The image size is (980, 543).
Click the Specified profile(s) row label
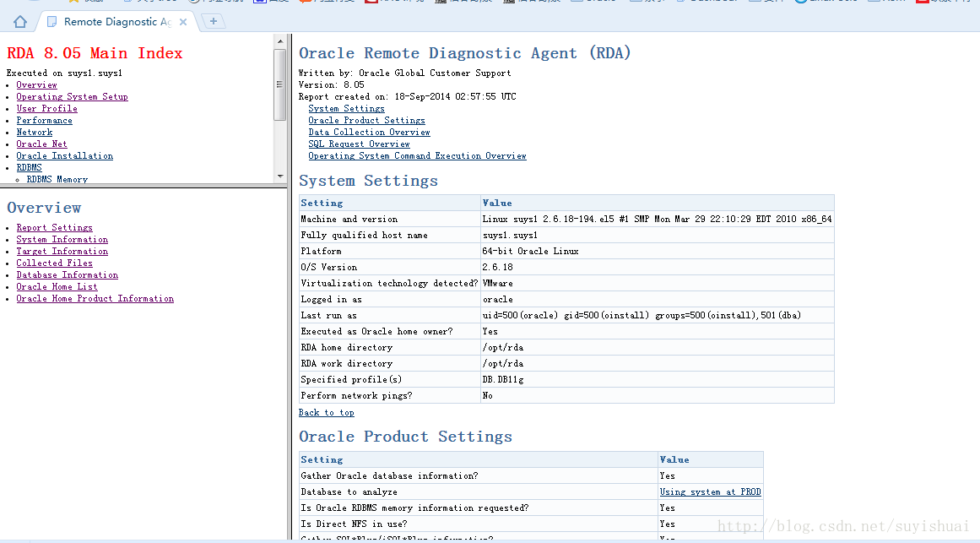pos(351,380)
